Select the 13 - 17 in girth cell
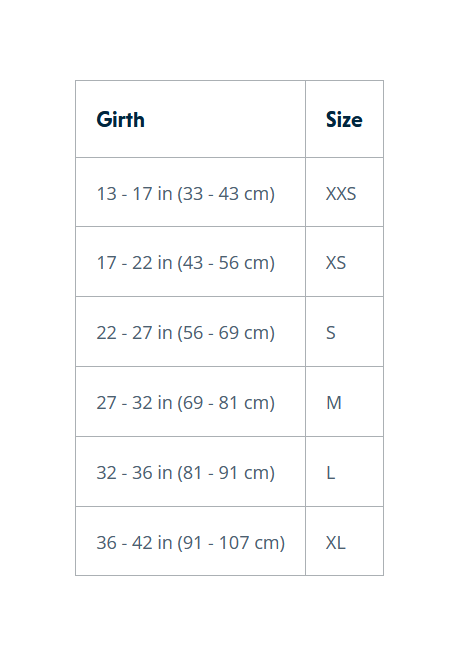This screenshot has width=460, height=656. click(x=190, y=192)
